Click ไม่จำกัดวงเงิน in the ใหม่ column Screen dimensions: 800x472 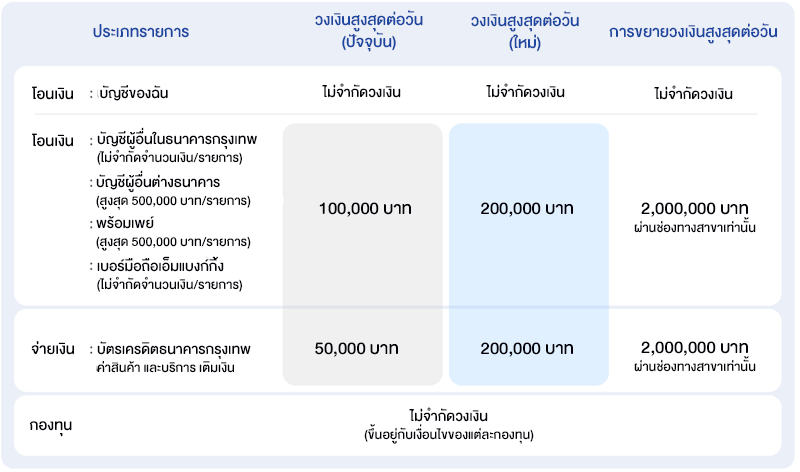526,93
